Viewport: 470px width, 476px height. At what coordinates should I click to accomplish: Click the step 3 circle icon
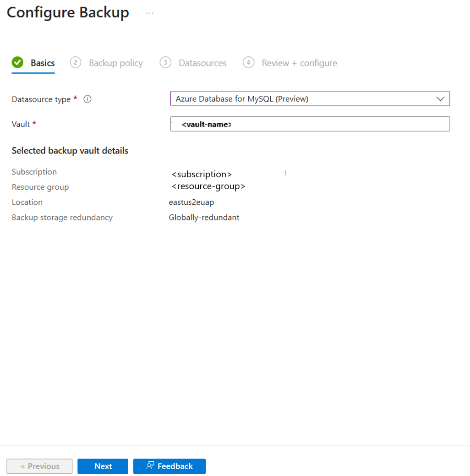[165, 62]
